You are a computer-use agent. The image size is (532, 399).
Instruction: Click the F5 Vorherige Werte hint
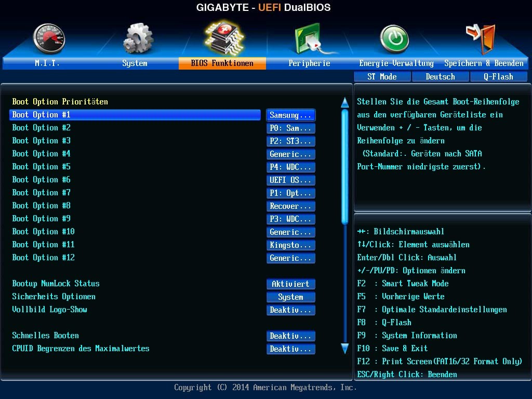[401, 297]
